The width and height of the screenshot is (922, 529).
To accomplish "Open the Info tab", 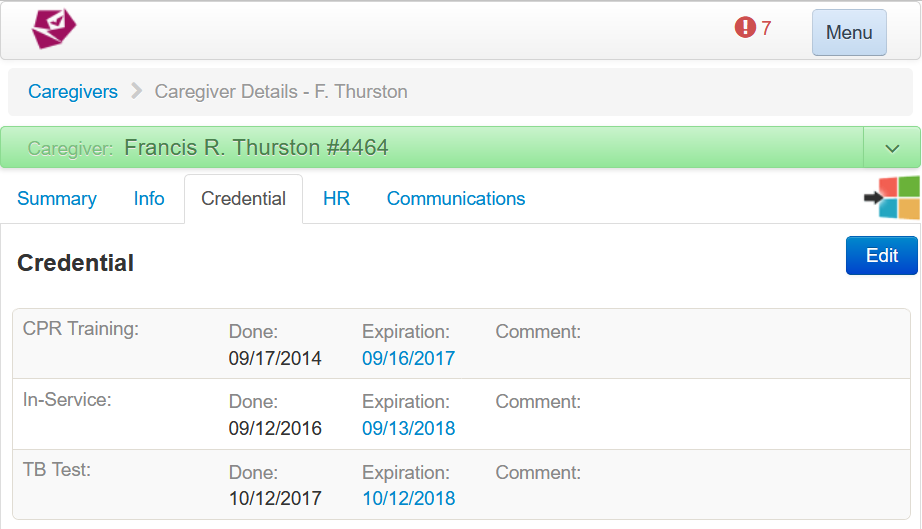I will tap(149, 199).
